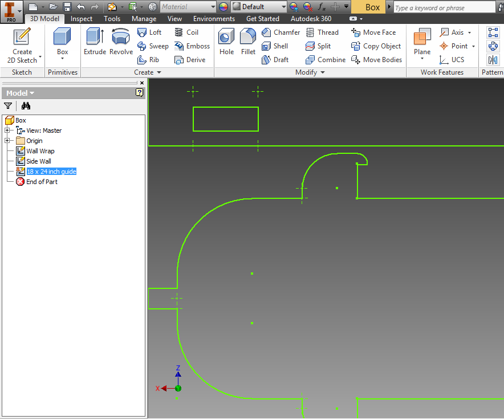Switch to the Manage tab
Image resolution: width=504 pixels, height=420 pixels.
[144, 19]
